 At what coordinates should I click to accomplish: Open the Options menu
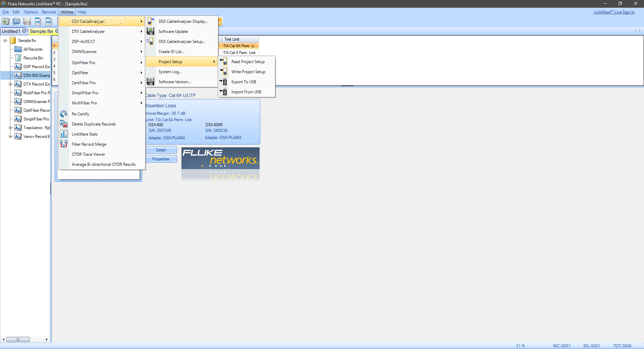31,12
